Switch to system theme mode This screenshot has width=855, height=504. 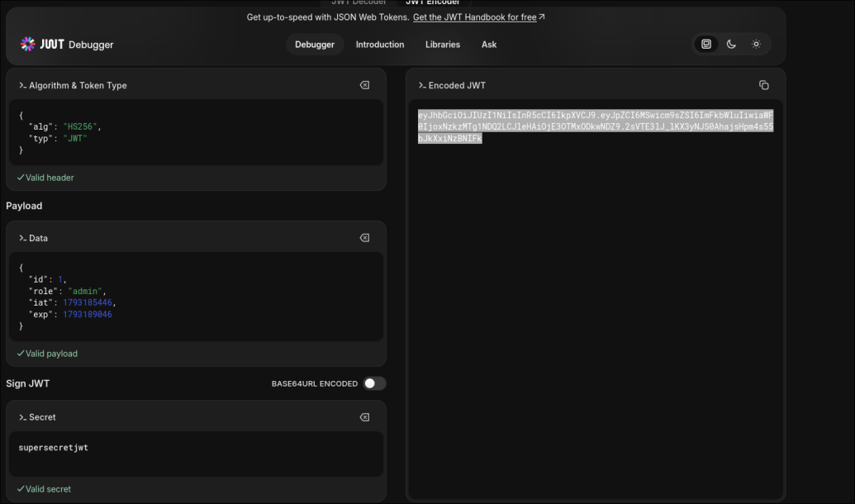(x=706, y=44)
